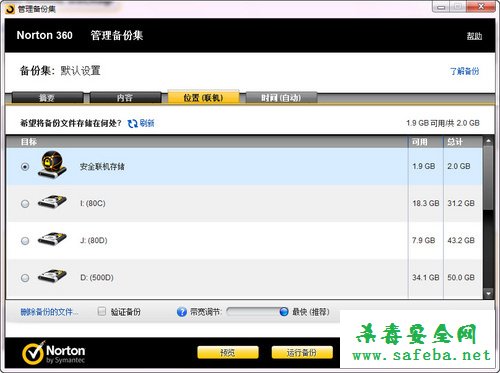
Task: Switch to the 摘要 tab
Action: 47,98
